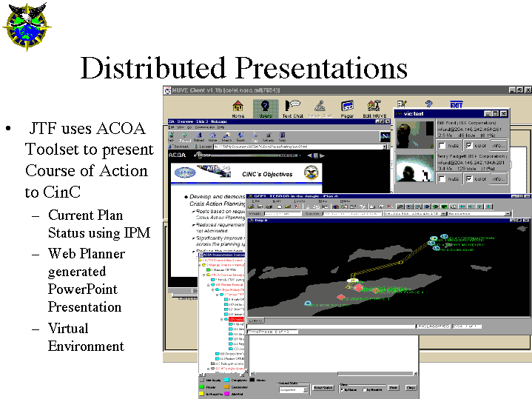The width and height of the screenshot is (532, 399).
Task: Click the Print button below the tree
Action: [394, 387]
